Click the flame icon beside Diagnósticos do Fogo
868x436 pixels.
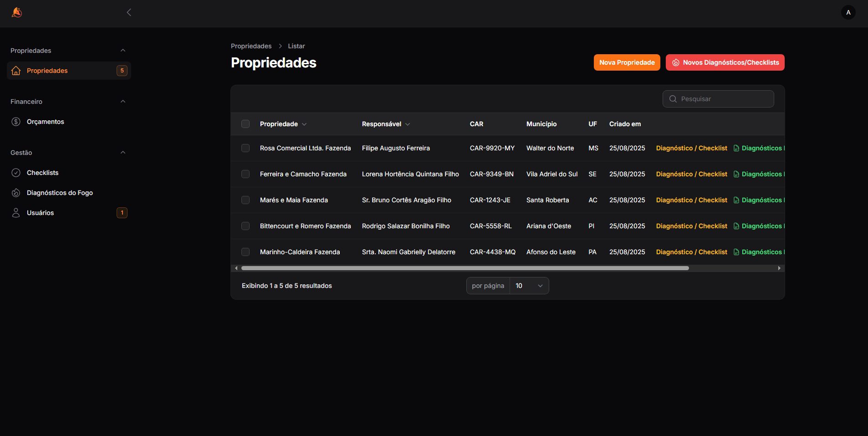[x=16, y=193]
